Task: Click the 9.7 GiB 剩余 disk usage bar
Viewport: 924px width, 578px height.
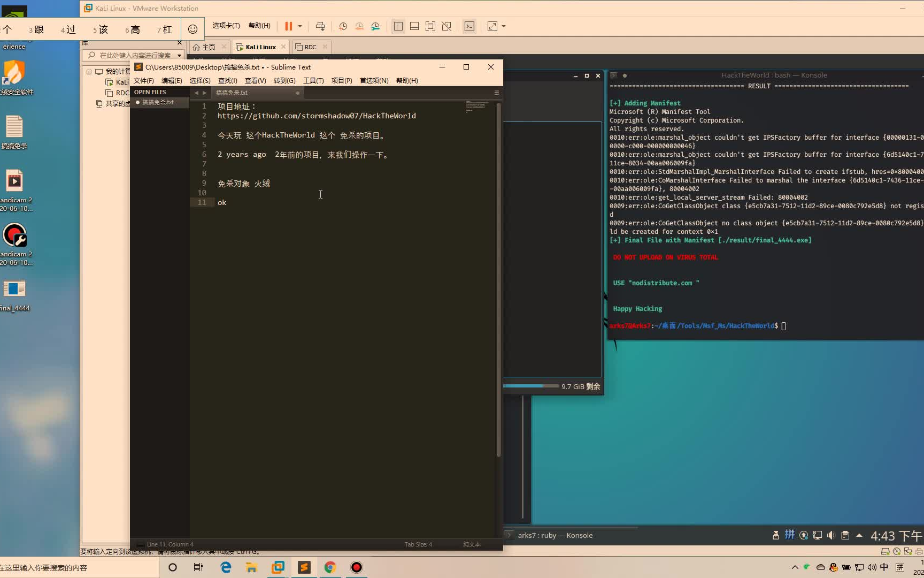Action: coord(552,386)
